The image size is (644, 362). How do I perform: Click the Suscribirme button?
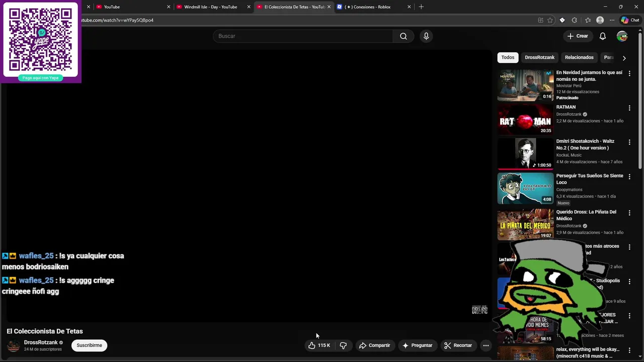89,345
